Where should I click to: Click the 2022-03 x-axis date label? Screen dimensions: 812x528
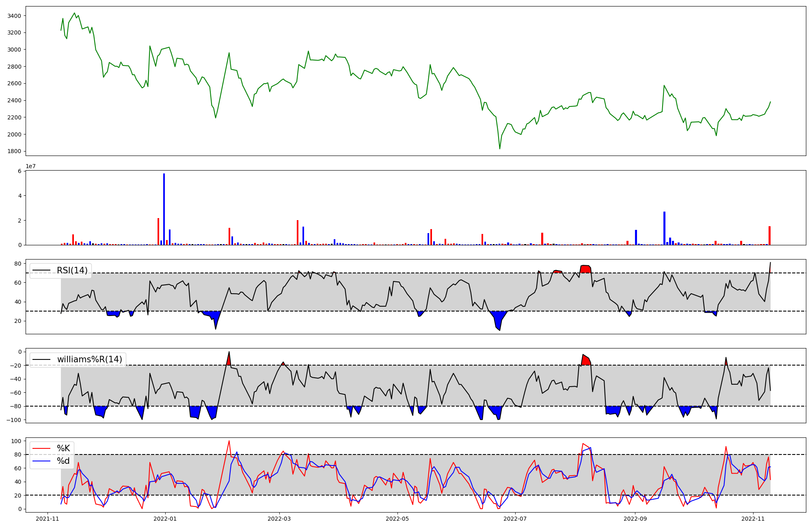[x=279, y=519]
